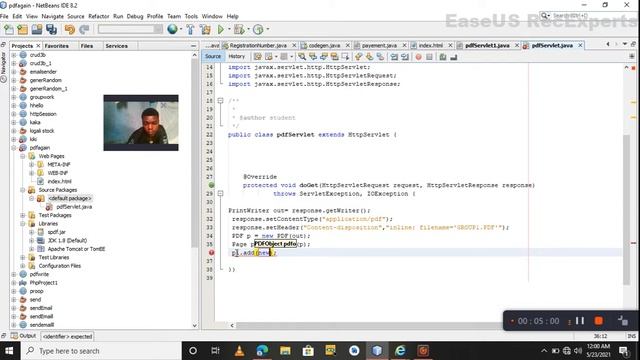Click the Profile Project icon

[258, 29]
